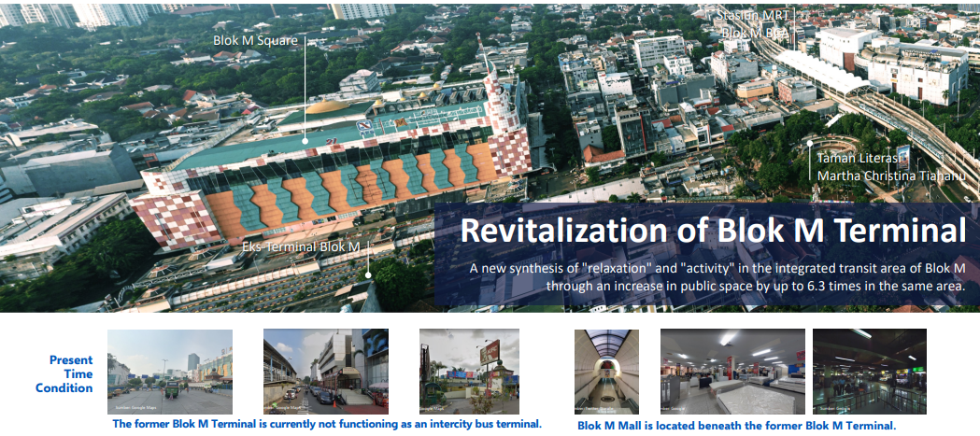Screen dimensions: 980x436
Task: Open the second thumbnail showing elevated station building
Action: tap(326, 371)
